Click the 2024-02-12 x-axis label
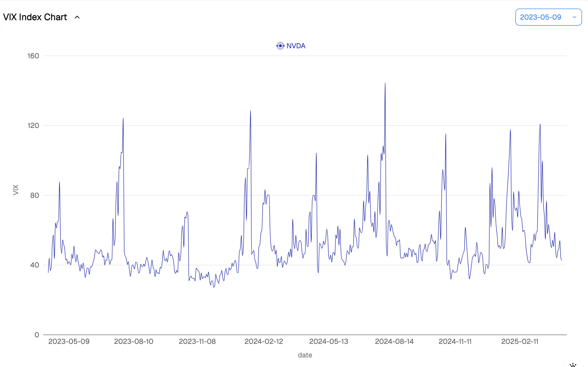The height and width of the screenshot is (367, 588). coord(264,341)
